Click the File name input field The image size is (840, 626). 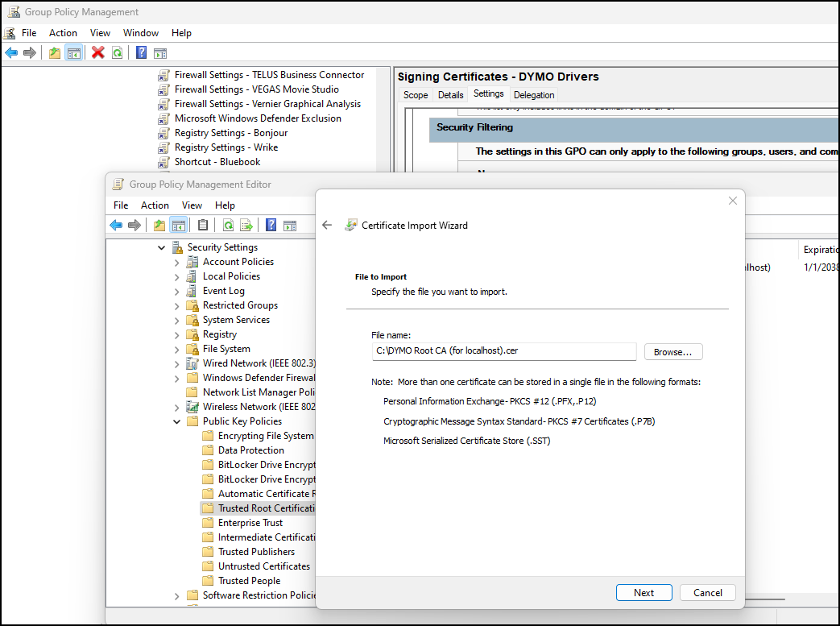[503, 351]
